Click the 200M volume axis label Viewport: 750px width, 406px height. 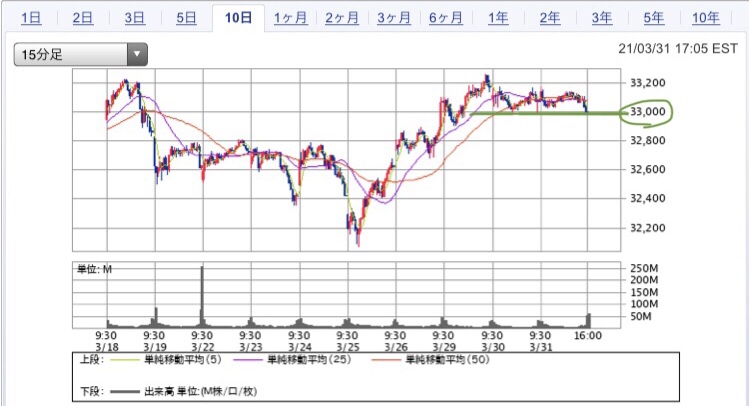click(x=644, y=280)
